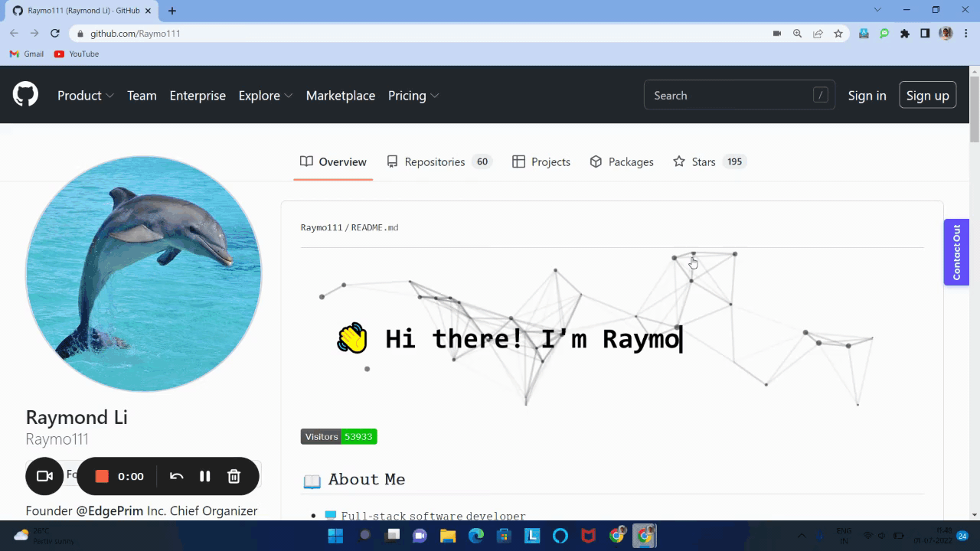This screenshot has height=551, width=980.
Task: Click the share this page icon
Action: 818,34
